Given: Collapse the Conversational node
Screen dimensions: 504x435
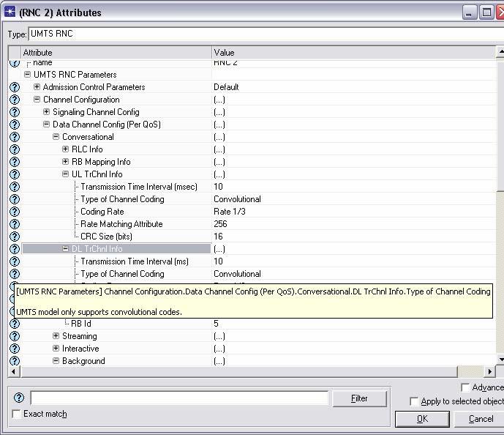Looking at the screenshot, I should [x=56, y=136].
